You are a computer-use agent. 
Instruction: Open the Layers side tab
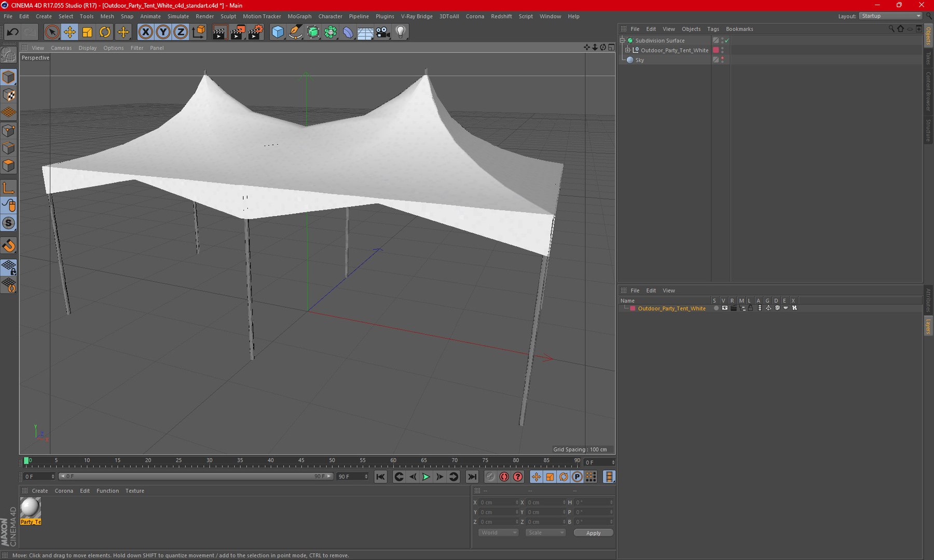pyautogui.click(x=928, y=327)
